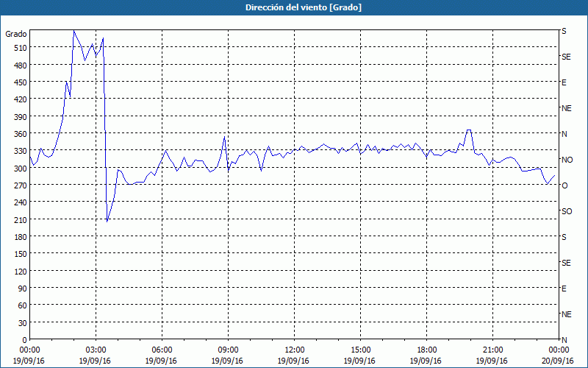Select the '150' degree axis label
The height and width of the screenshot is (368, 588).
tap(21, 254)
